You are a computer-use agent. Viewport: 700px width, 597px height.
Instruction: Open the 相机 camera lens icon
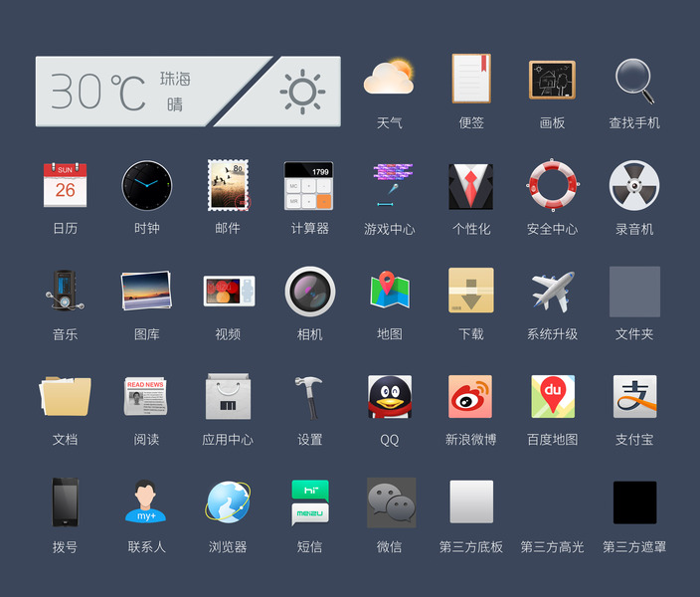pyautogui.click(x=310, y=292)
